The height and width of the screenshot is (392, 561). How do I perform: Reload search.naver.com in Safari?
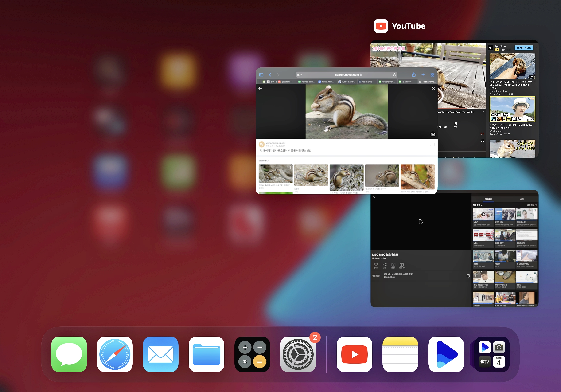tap(394, 75)
